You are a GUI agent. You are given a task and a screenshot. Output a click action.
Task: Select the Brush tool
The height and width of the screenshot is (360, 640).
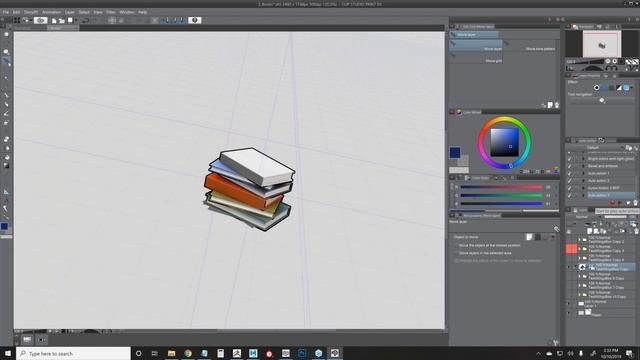point(6,113)
